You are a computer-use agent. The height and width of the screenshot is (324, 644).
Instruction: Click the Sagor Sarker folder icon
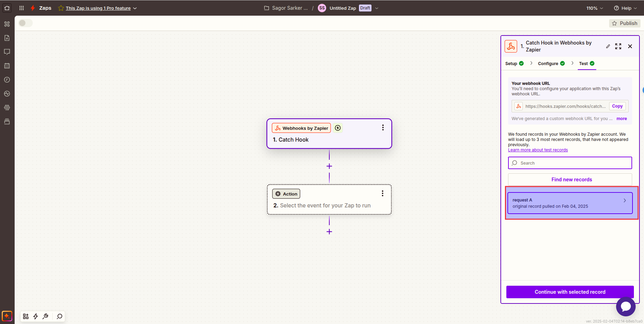click(x=267, y=8)
